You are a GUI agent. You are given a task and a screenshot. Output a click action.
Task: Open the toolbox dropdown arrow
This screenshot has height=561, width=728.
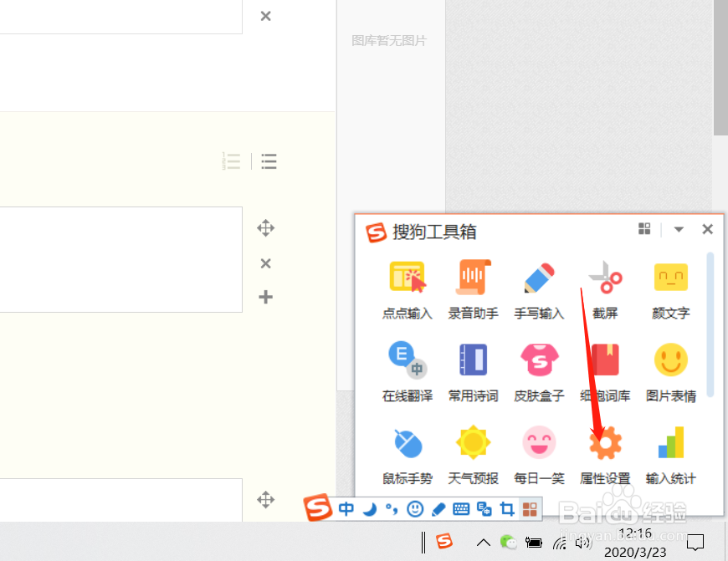[678, 228]
